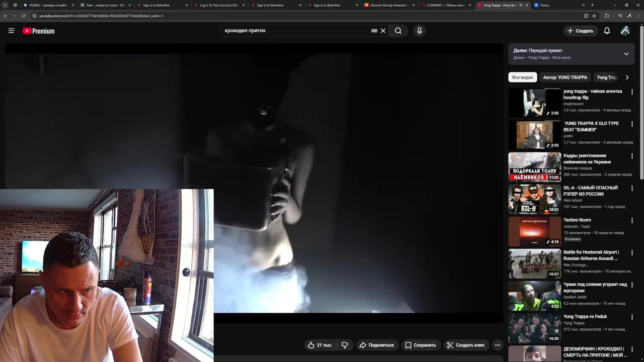Click the Новинка badge on Techno Room
Screen dimensions: 644x362
pyautogui.click(x=572, y=239)
